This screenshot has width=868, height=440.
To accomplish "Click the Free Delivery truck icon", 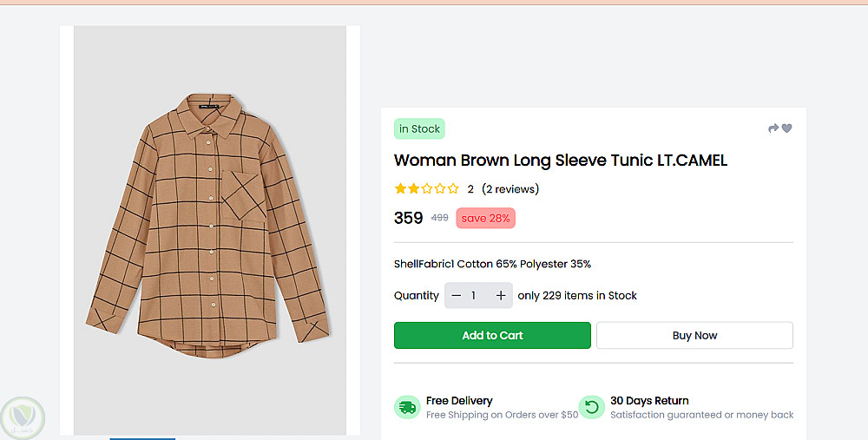I will pos(407,406).
